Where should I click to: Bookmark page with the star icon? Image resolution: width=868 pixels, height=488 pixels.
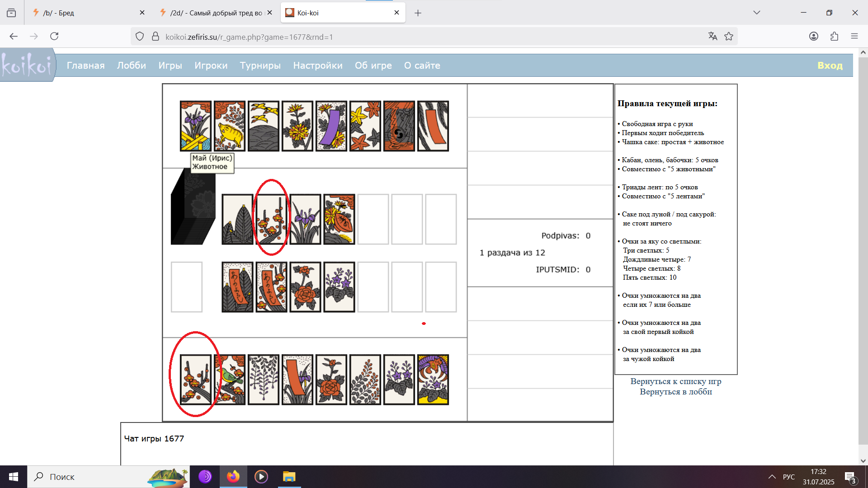pyautogui.click(x=729, y=37)
